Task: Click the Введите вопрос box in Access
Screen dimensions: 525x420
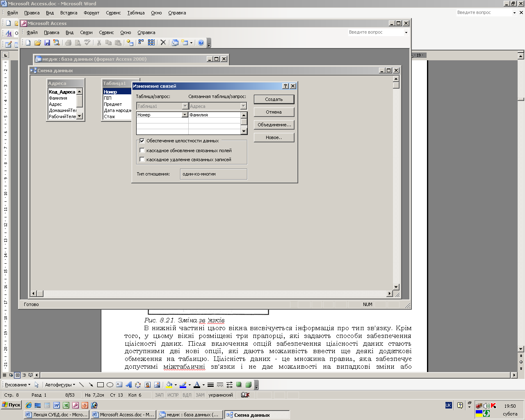Action: [375, 32]
